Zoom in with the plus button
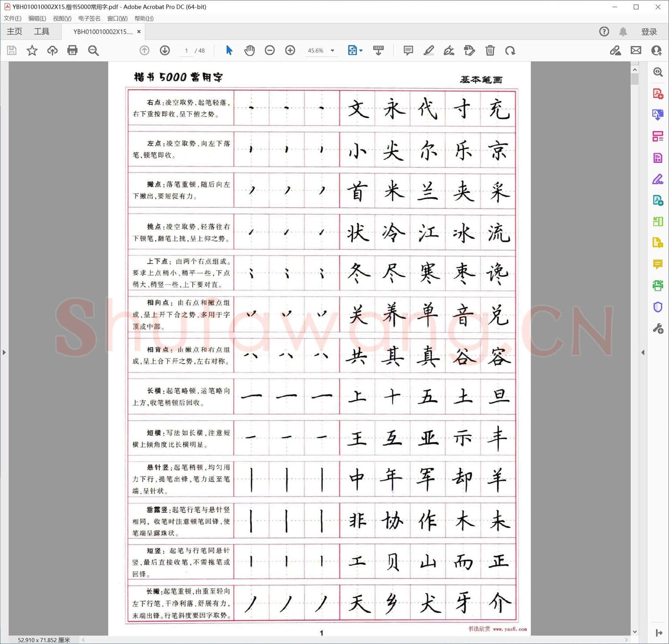 [290, 50]
